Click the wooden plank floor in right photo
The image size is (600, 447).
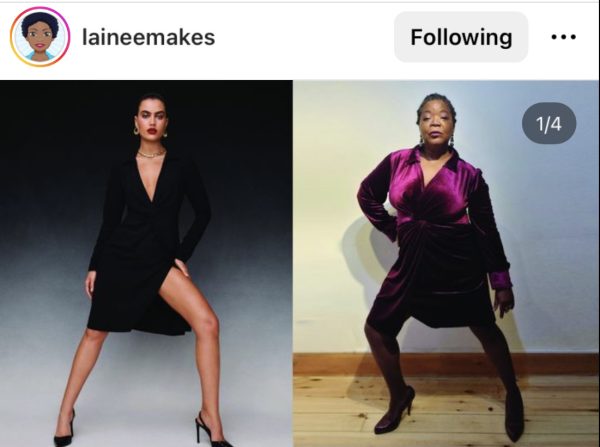446,412
